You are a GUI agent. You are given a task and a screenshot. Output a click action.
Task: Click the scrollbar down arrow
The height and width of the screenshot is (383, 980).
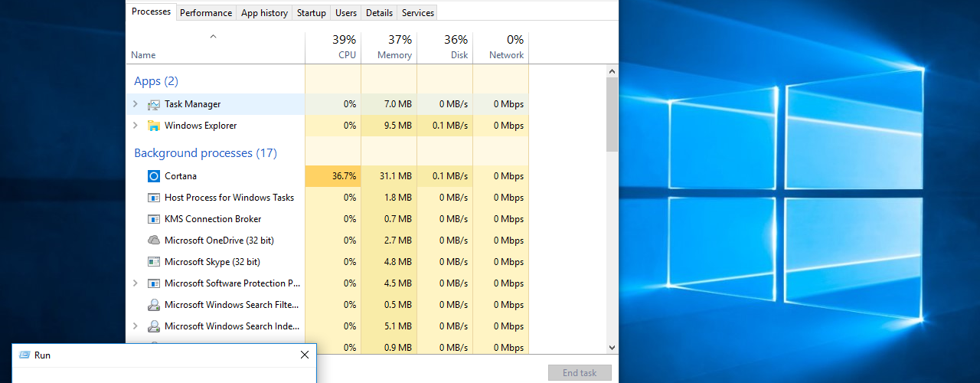tap(612, 347)
